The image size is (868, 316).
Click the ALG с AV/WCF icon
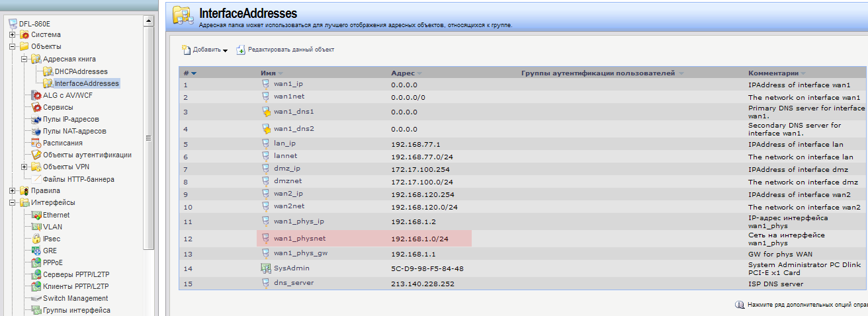tap(36, 95)
